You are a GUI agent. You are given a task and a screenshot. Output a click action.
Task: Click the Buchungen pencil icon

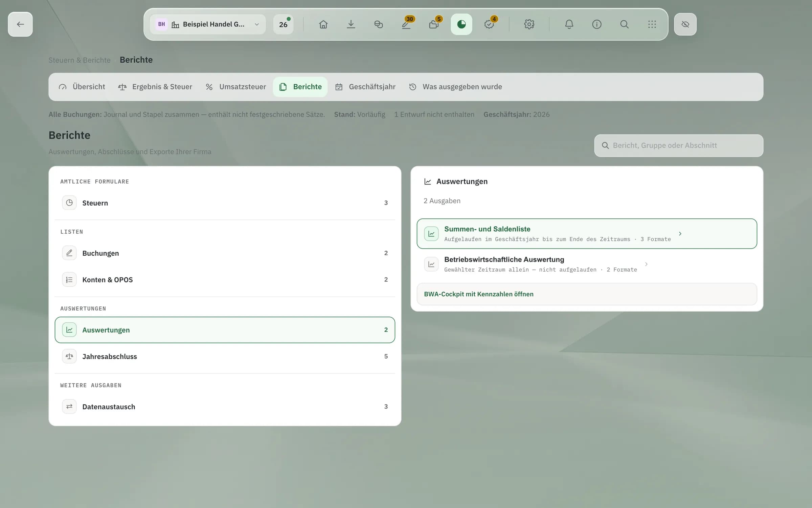(69, 253)
